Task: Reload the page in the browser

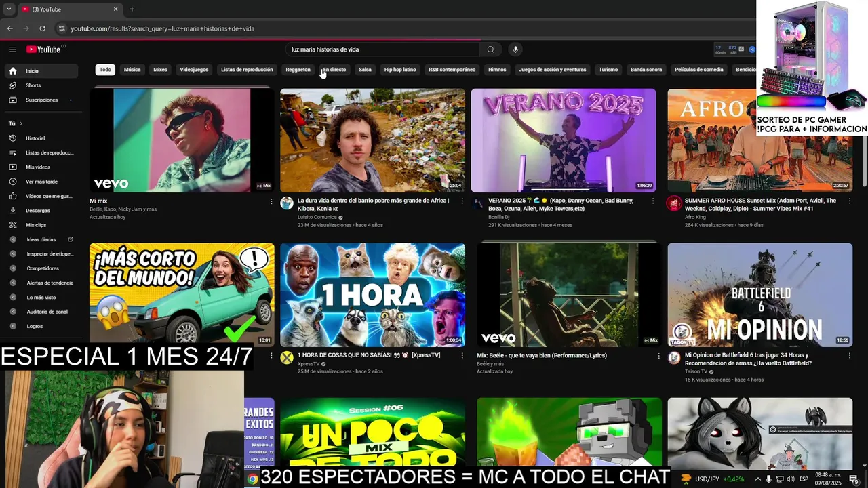Action: pos(42,28)
